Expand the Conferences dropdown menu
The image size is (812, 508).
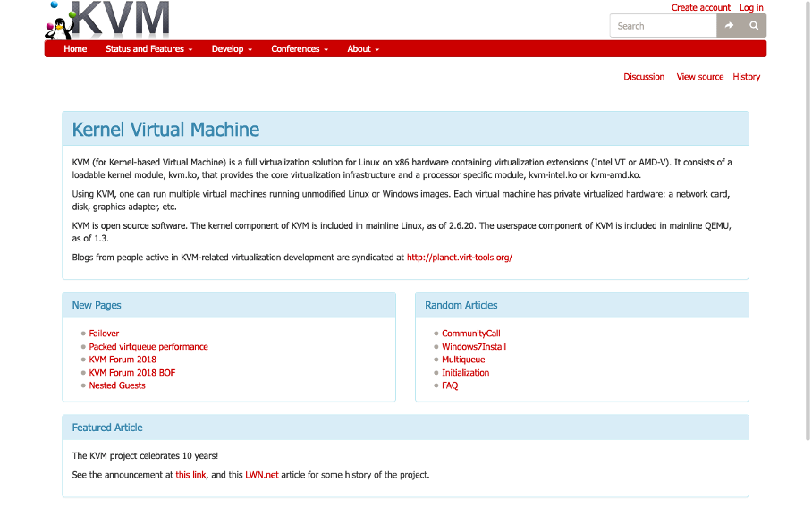tap(300, 48)
